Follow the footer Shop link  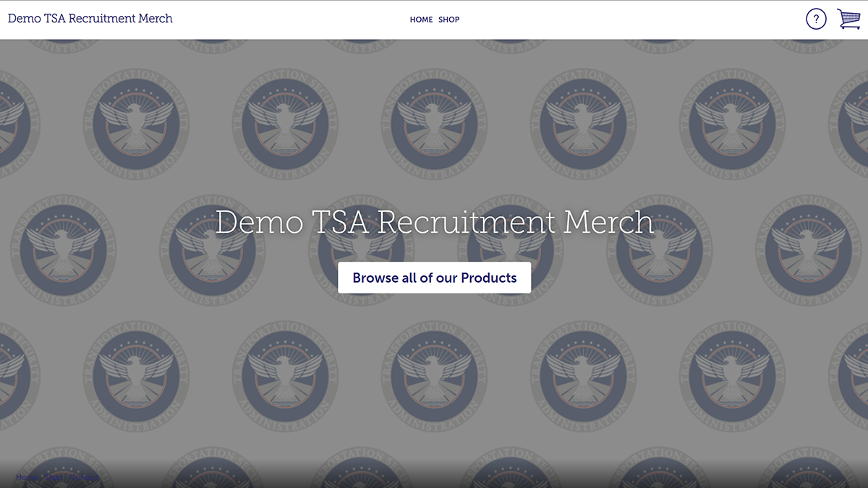[x=54, y=477]
